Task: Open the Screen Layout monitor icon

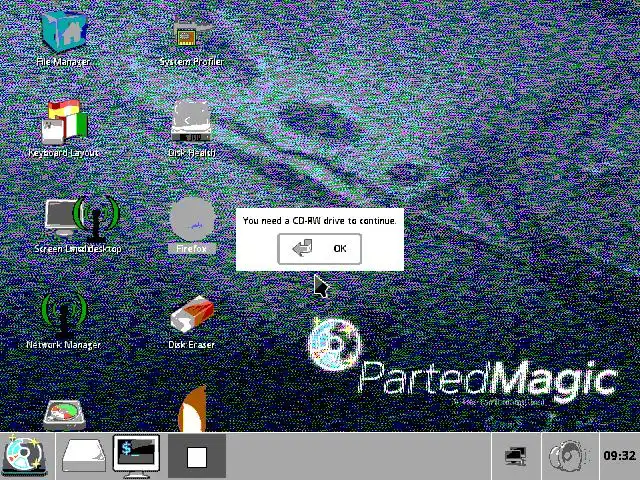Action: [x=61, y=218]
